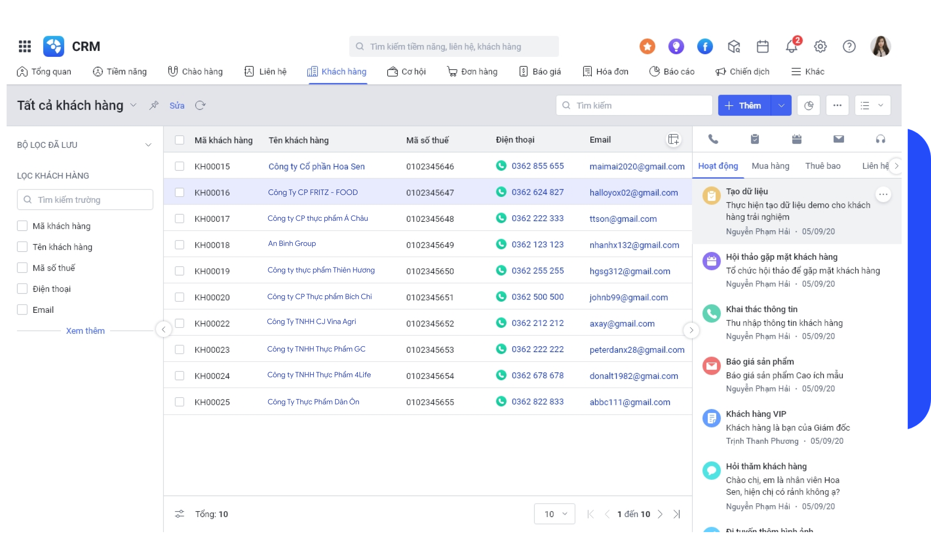This screenshot has width=931, height=560.
Task: Click the Thêm button to add customer
Action: pos(745,105)
